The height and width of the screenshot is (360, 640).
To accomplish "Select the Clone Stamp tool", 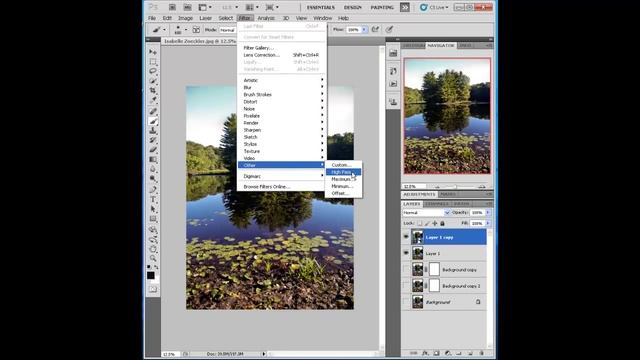I will click(153, 131).
